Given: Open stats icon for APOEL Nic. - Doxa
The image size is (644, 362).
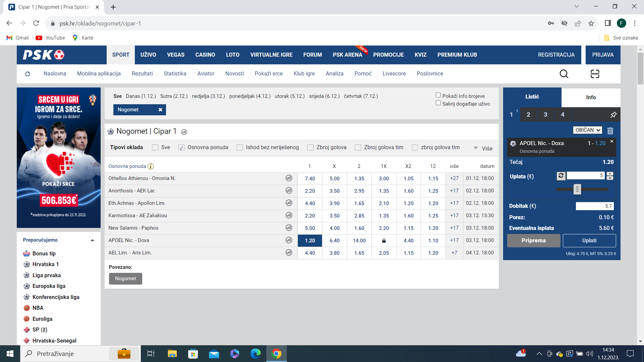Looking at the screenshot, I should point(289,240).
